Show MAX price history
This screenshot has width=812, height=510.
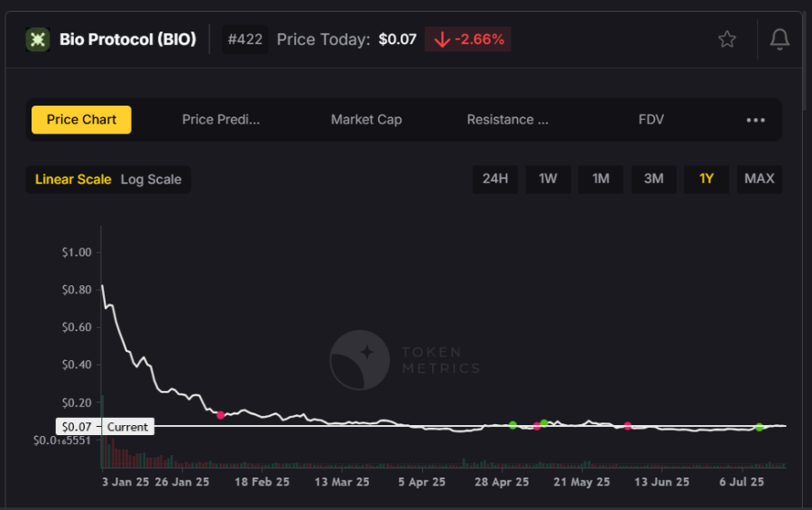click(x=759, y=179)
